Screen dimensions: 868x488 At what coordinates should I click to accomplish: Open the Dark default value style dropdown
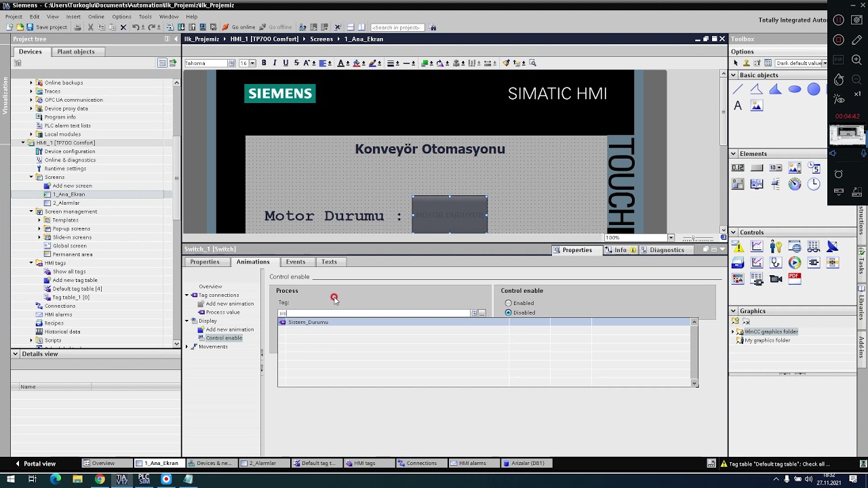click(824, 63)
